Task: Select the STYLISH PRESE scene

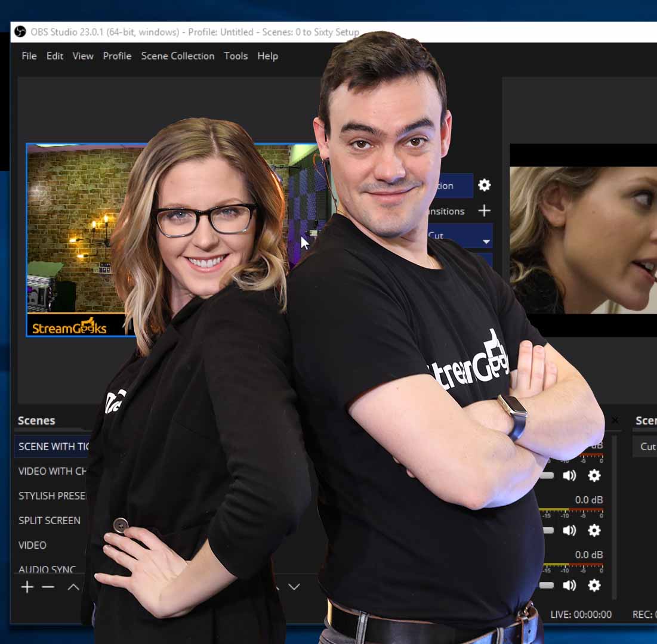Action: [51, 496]
